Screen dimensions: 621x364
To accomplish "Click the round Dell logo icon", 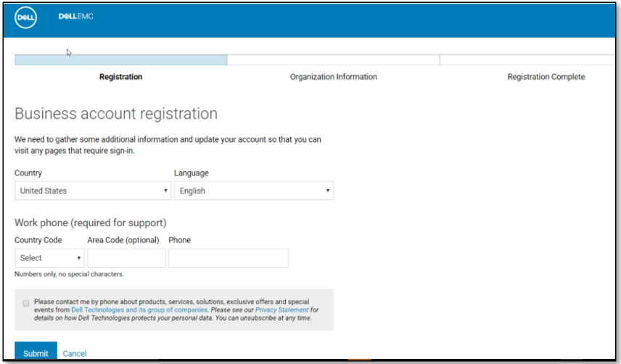I will coord(25,19).
